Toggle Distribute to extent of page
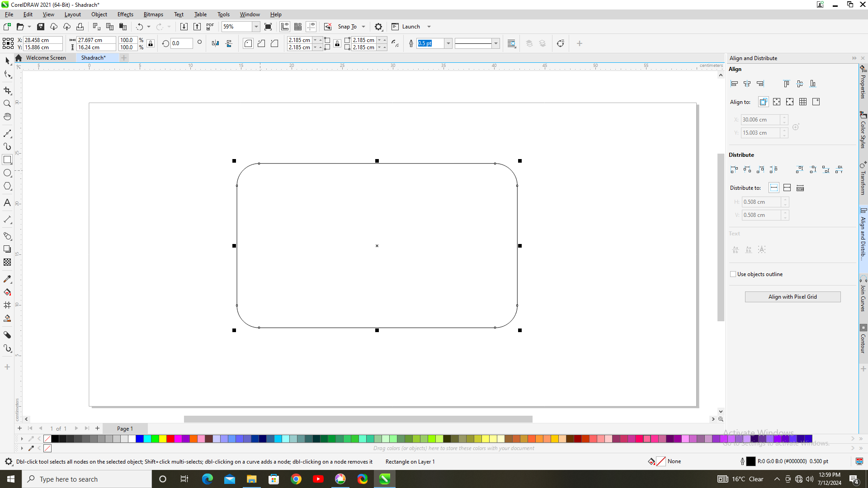868x488 pixels. pos(787,188)
